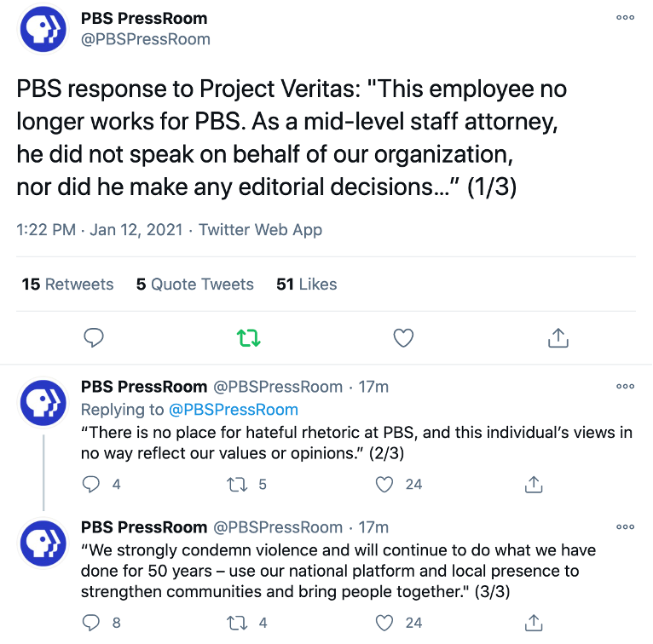Share the (2/3) reply tweet
653x644 pixels.
[534, 484]
